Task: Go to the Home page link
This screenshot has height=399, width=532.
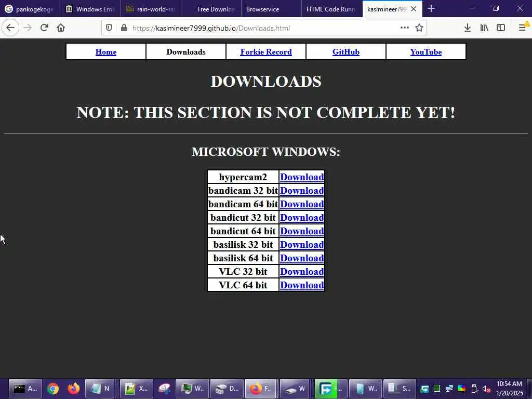Action: (x=106, y=52)
